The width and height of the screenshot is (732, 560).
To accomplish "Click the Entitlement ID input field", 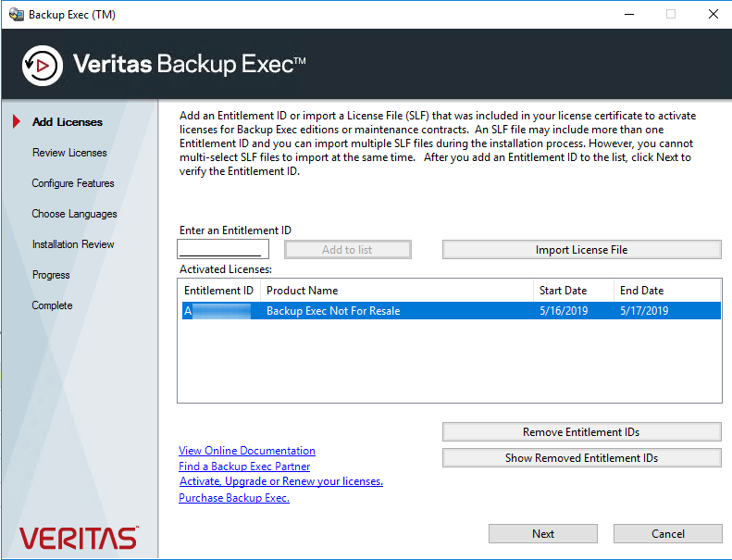I will pos(223,249).
